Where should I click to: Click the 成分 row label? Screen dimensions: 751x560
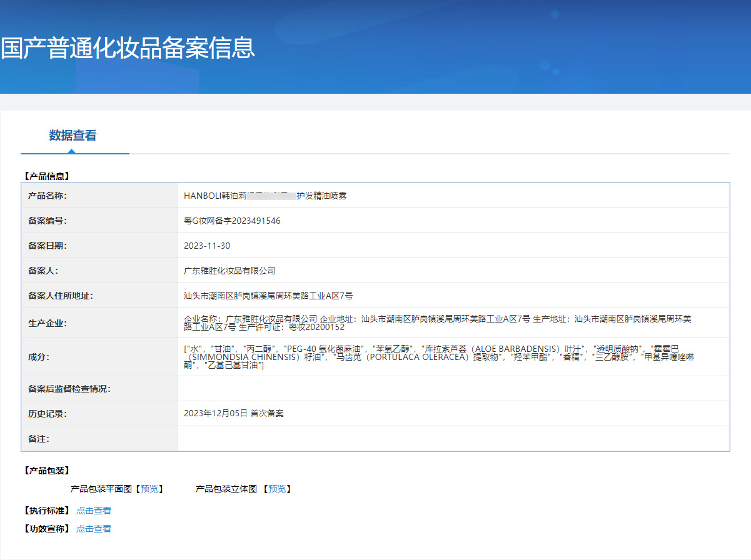click(39, 357)
